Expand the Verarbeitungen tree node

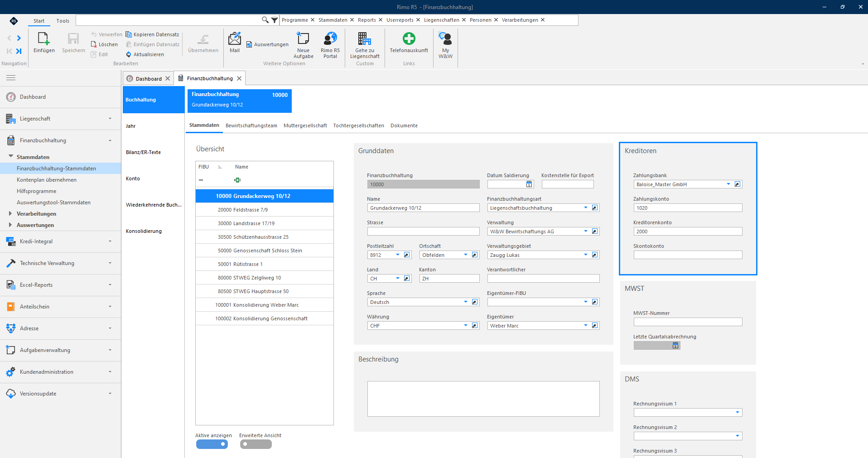(x=10, y=213)
